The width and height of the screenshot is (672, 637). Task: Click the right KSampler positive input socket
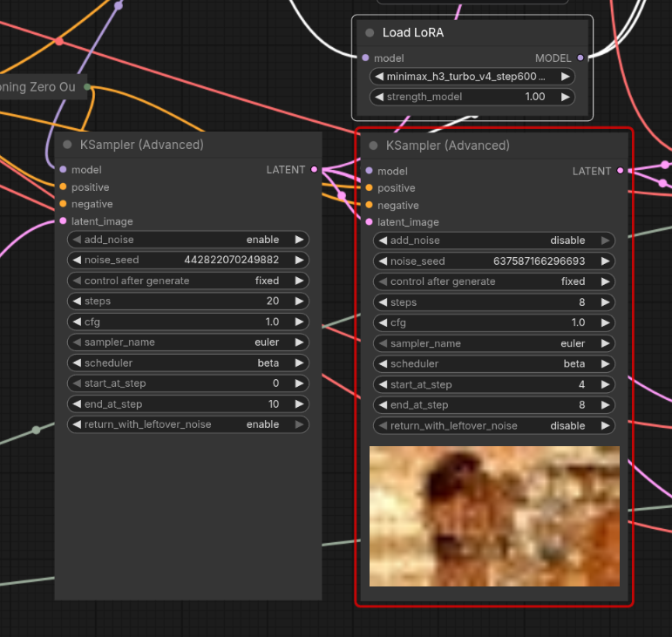[369, 187]
